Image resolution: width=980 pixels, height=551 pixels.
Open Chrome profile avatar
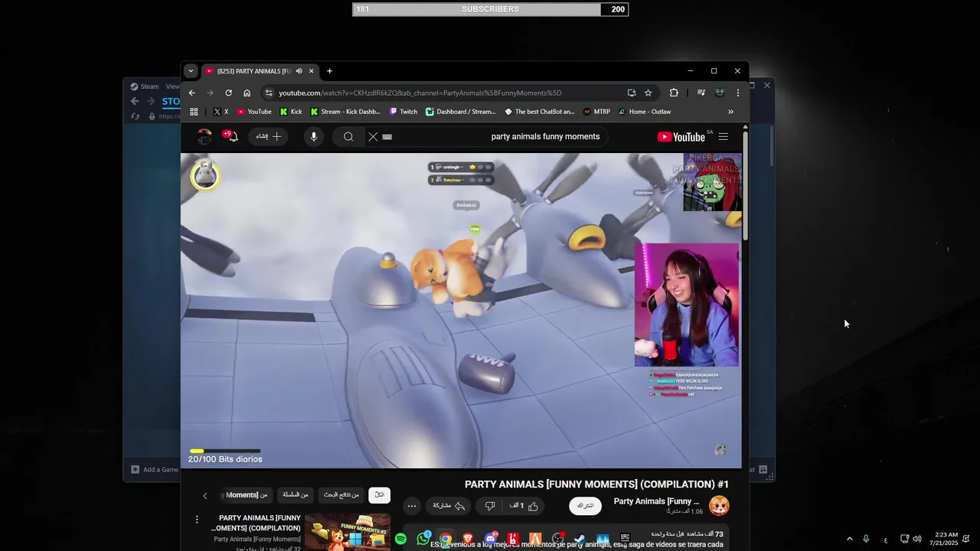pos(720,93)
